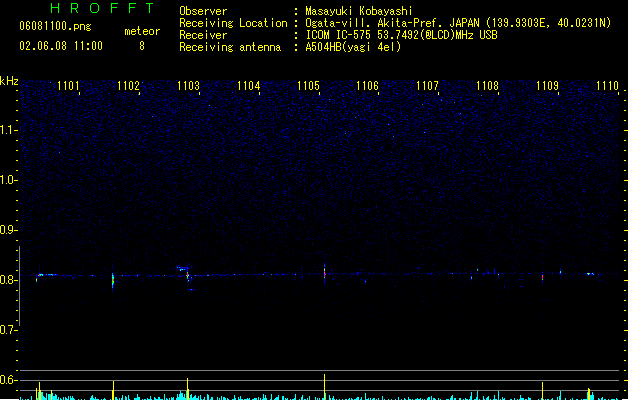Image resolution: width=629 pixels, height=400 pixels.
Task: Click the meteor echo near 1102 on spectrogram
Action: coord(113,281)
